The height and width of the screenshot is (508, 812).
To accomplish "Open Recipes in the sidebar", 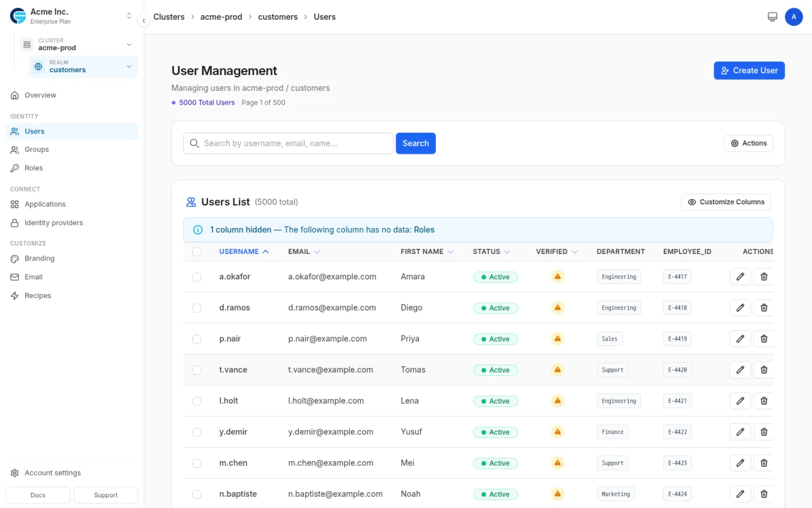I will click(x=72, y=296).
